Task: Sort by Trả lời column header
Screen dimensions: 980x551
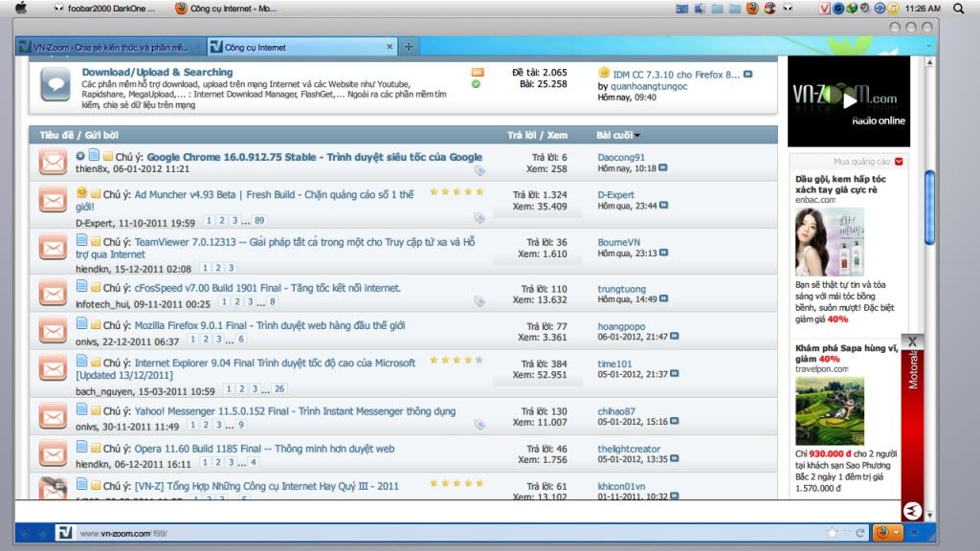Action: 523,135
